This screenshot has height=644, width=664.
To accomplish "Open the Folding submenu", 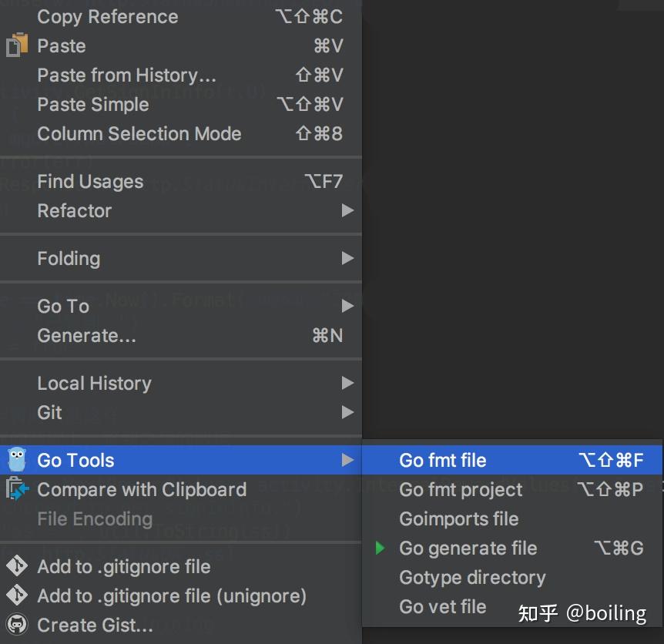I will (69, 258).
